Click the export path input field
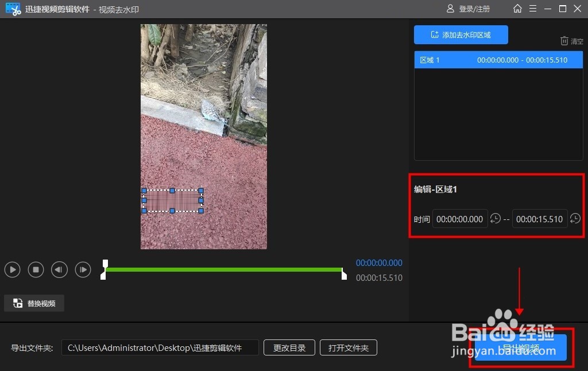588x371 pixels. pyautogui.click(x=161, y=347)
